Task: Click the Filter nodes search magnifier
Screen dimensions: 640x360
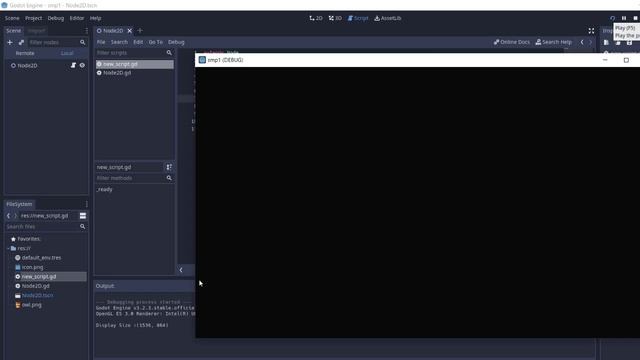Action: pos(82,42)
